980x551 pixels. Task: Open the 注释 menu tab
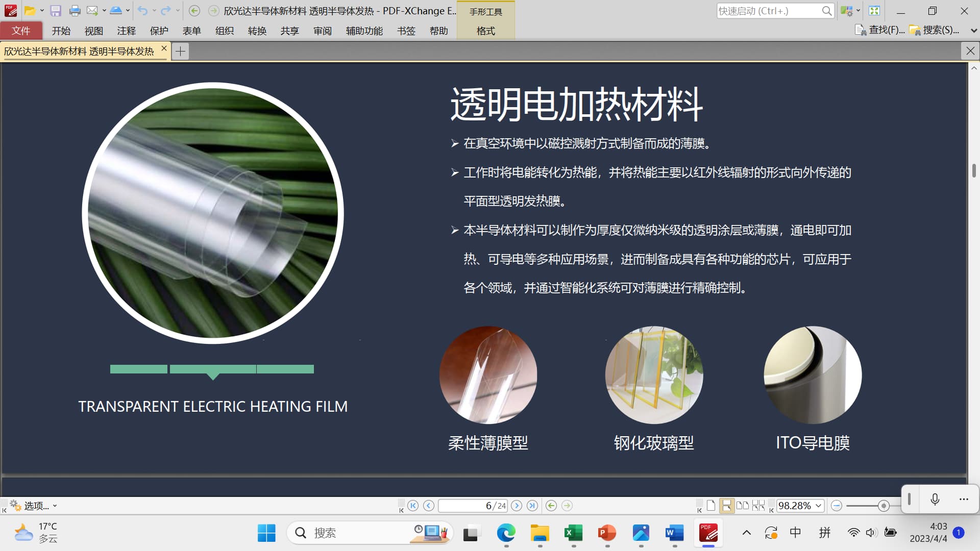tap(126, 31)
